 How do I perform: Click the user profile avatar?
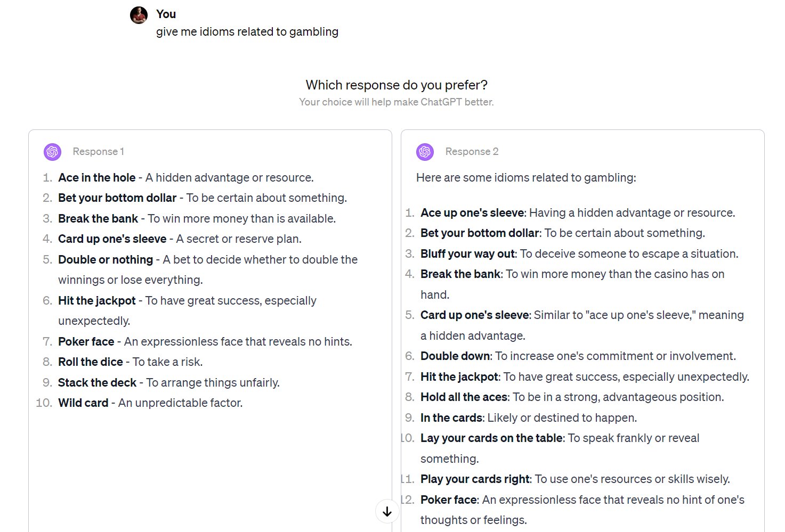pyautogui.click(x=139, y=15)
